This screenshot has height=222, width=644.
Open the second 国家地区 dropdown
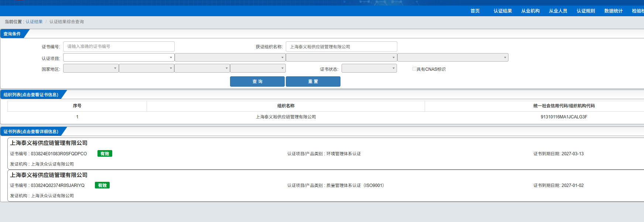pos(147,68)
